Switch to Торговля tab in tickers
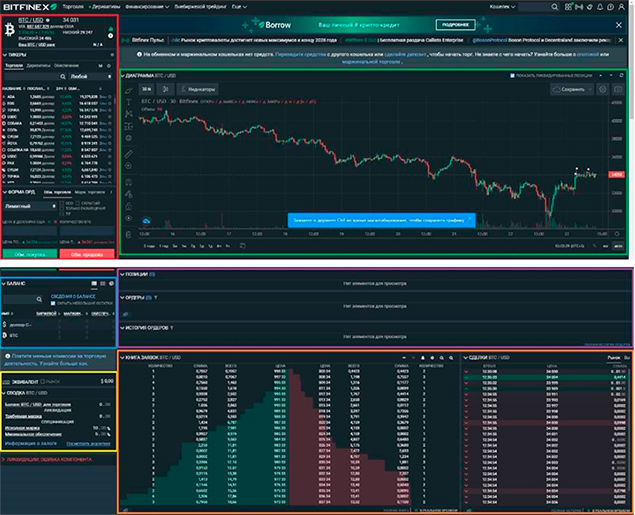Screen dimensions: 635x515 14,66
